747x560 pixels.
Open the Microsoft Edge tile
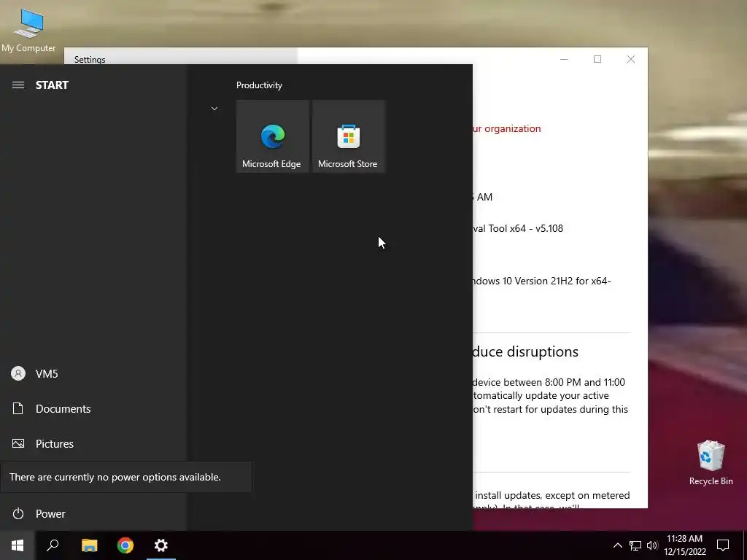click(273, 136)
